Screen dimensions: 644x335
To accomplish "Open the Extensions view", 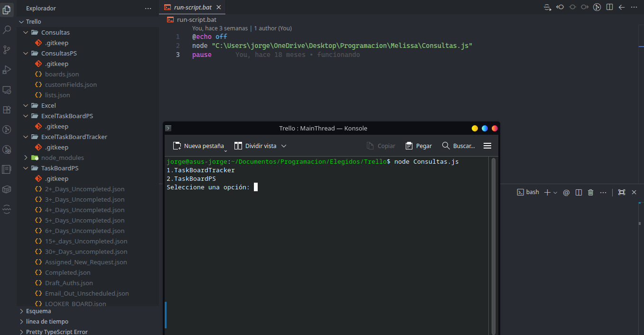I will [x=7, y=110].
